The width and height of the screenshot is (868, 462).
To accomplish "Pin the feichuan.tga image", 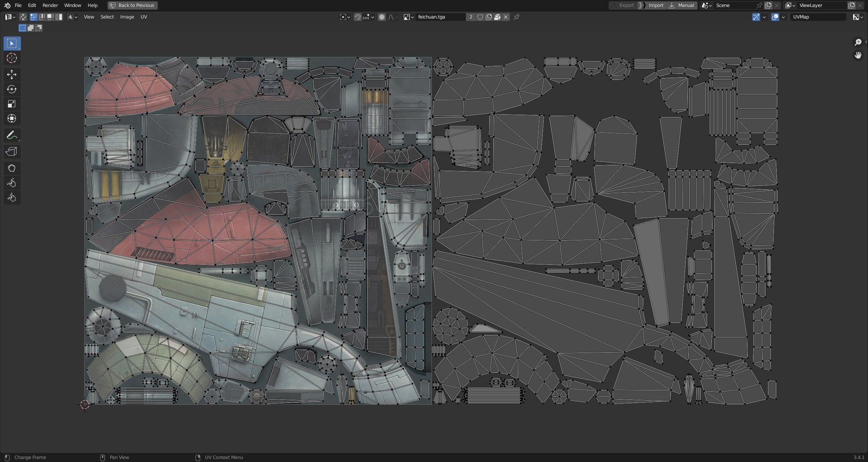I will 516,17.
